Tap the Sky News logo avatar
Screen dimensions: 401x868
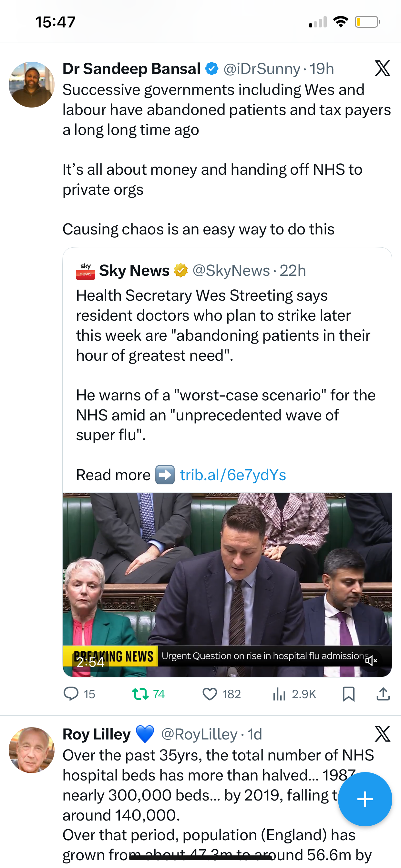pos(85,271)
